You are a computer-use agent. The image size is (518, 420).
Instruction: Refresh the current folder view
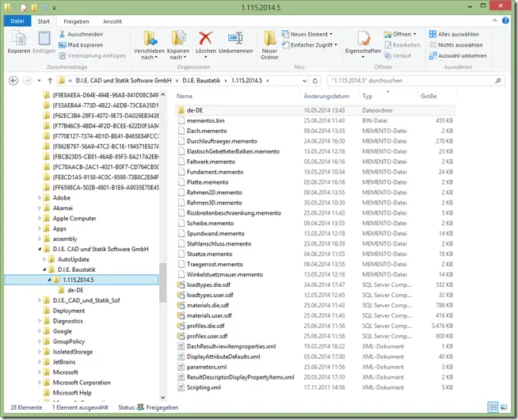[315, 81]
